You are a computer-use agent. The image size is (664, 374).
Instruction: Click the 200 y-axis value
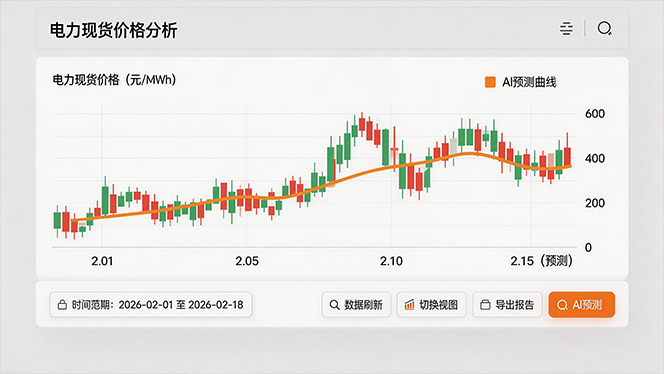[x=595, y=203]
